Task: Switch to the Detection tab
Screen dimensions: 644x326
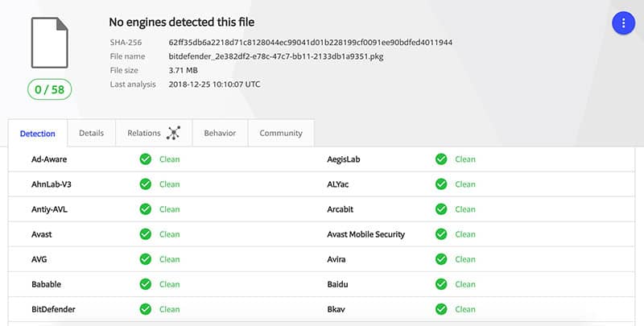Action: [x=37, y=134]
